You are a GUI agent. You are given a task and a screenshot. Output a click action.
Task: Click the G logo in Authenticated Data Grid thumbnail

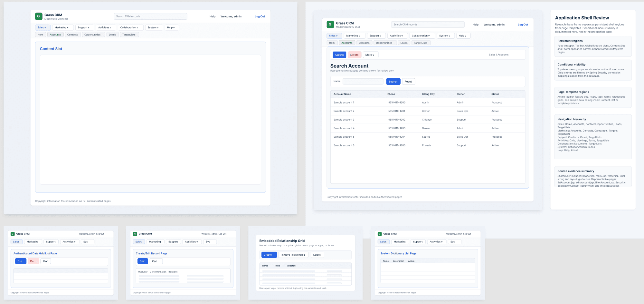pyautogui.click(x=13, y=234)
